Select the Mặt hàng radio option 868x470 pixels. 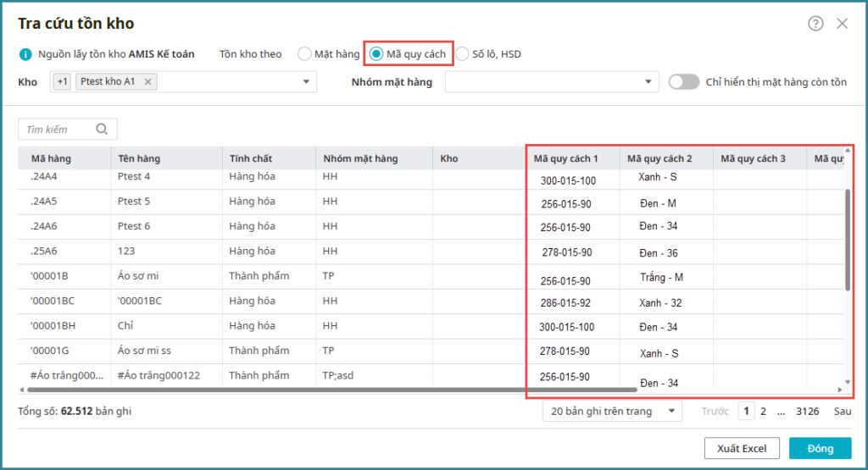304,54
